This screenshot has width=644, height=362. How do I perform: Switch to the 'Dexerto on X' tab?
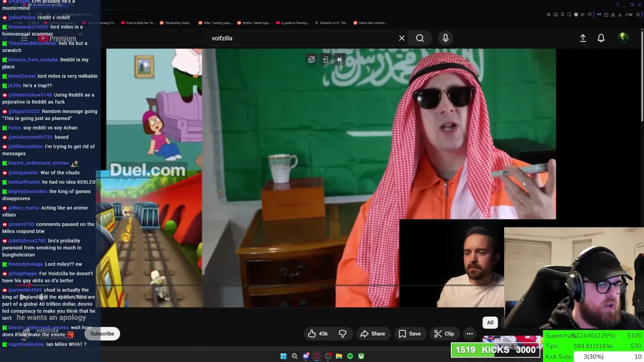coord(331,23)
